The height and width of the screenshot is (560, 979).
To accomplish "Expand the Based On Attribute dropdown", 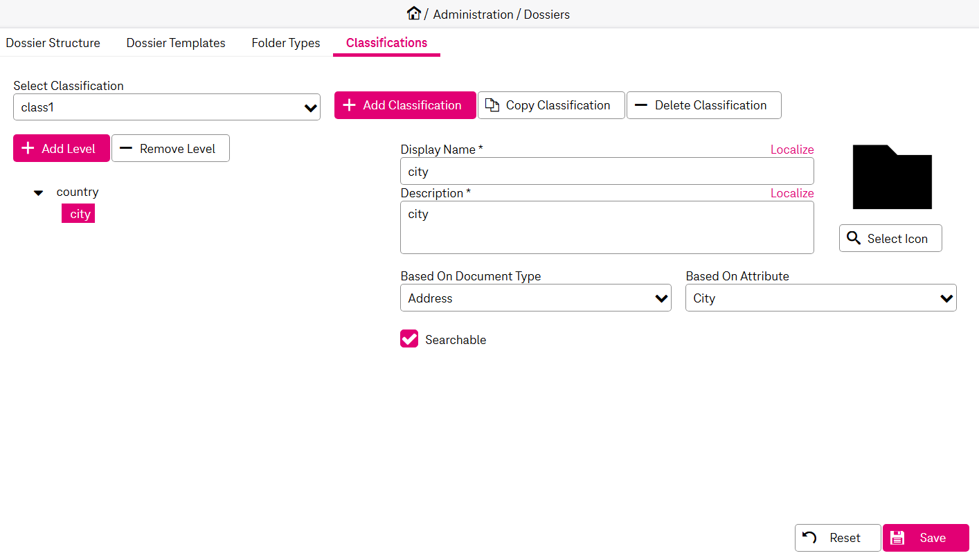I will pyautogui.click(x=820, y=298).
